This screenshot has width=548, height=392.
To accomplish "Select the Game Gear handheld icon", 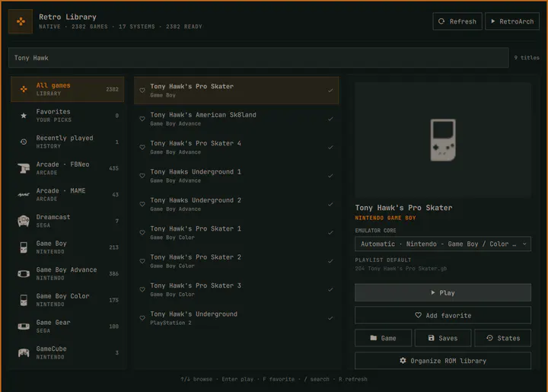I will tap(24, 327).
